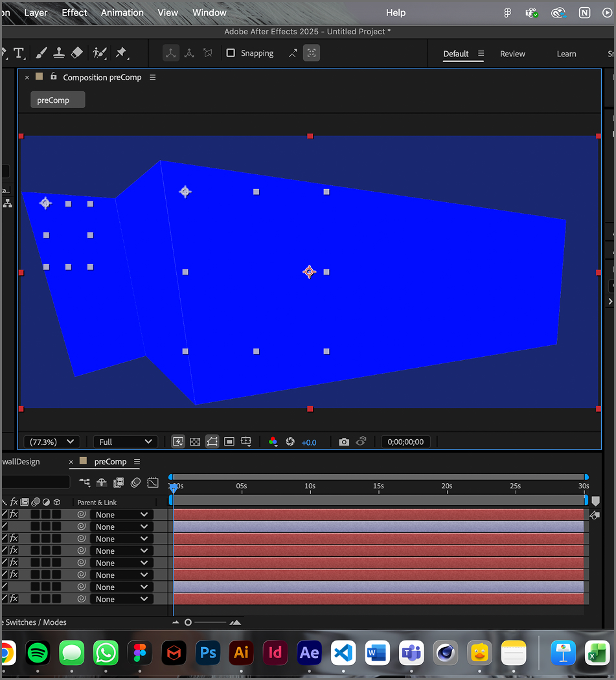Toggle Motion Blur for the composition
The width and height of the screenshot is (616, 680).
click(135, 482)
